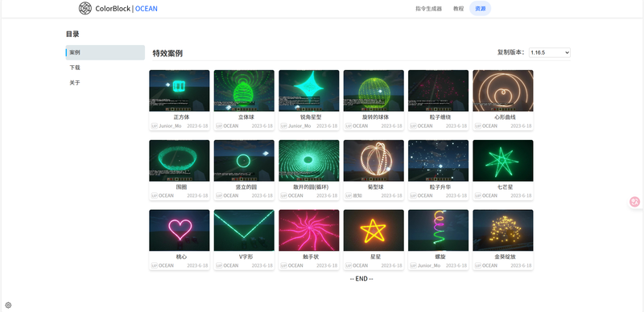Select the 资源 nav tab
The width and height of the screenshot is (644, 312).
click(x=480, y=9)
